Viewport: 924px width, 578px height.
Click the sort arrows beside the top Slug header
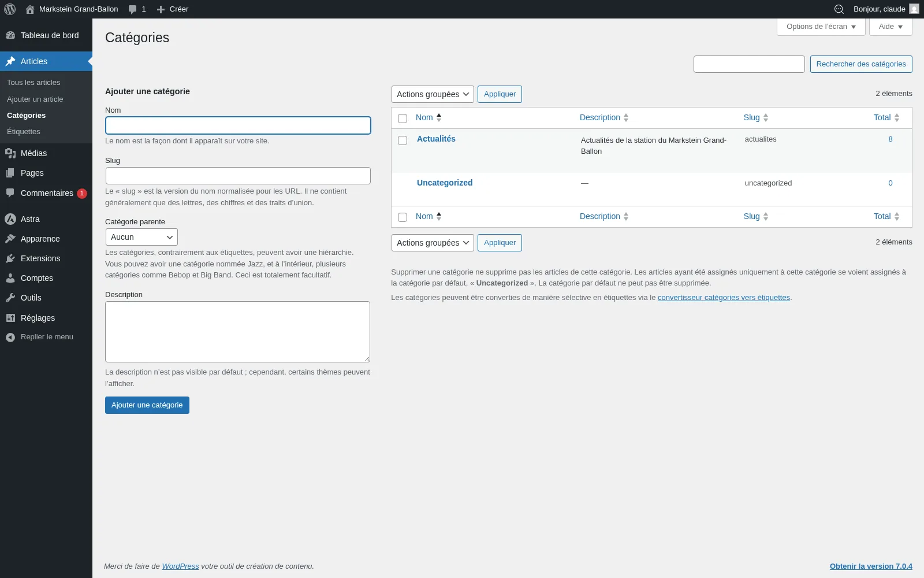(766, 117)
